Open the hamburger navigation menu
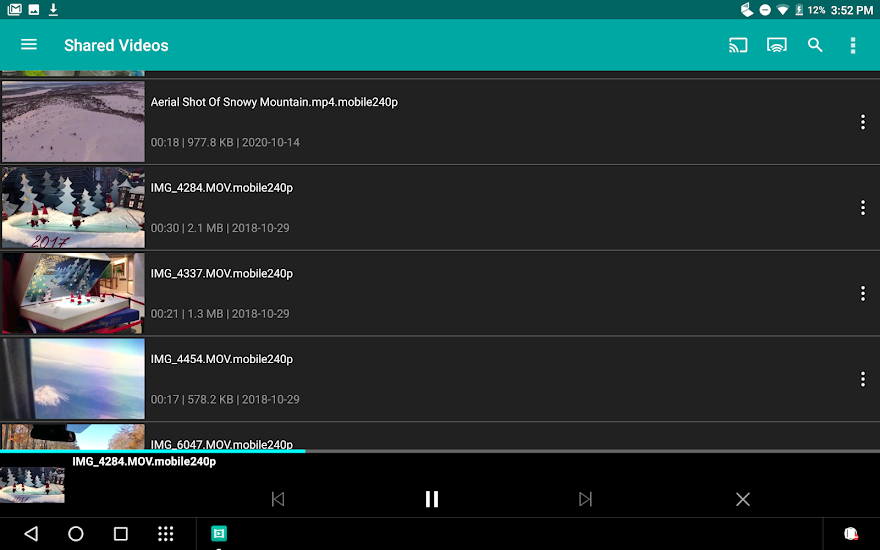Viewport: 880px width, 550px height. click(29, 45)
